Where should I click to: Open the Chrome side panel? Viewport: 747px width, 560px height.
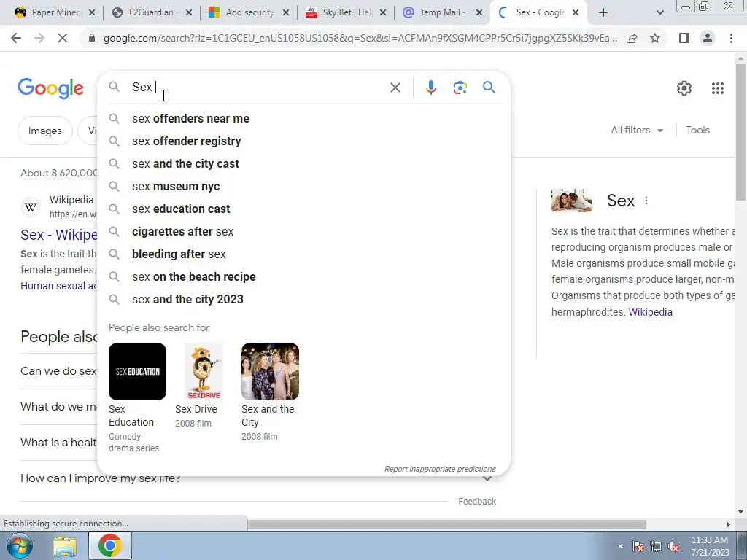coord(684,38)
